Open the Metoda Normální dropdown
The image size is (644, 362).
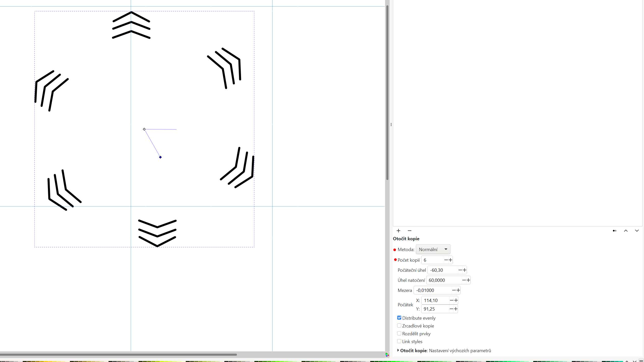click(x=433, y=249)
